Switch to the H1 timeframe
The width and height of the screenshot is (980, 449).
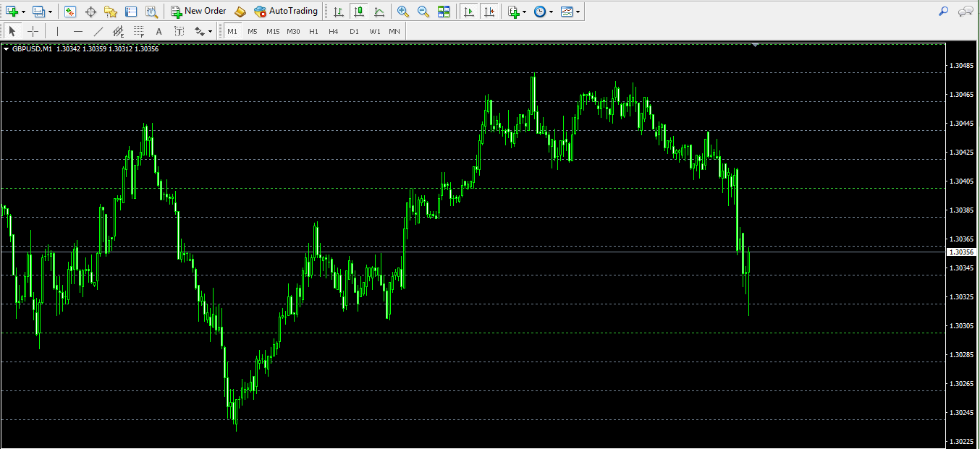click(313, 31)
